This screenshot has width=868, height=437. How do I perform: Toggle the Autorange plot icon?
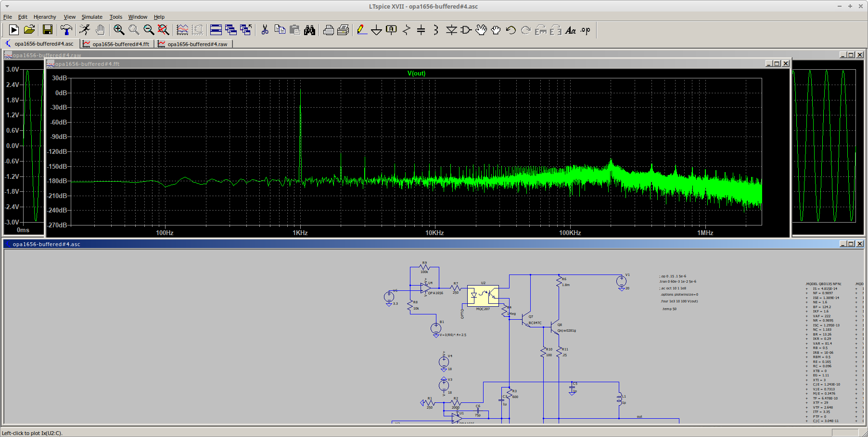pyautogui.click(x=182, y=30)
